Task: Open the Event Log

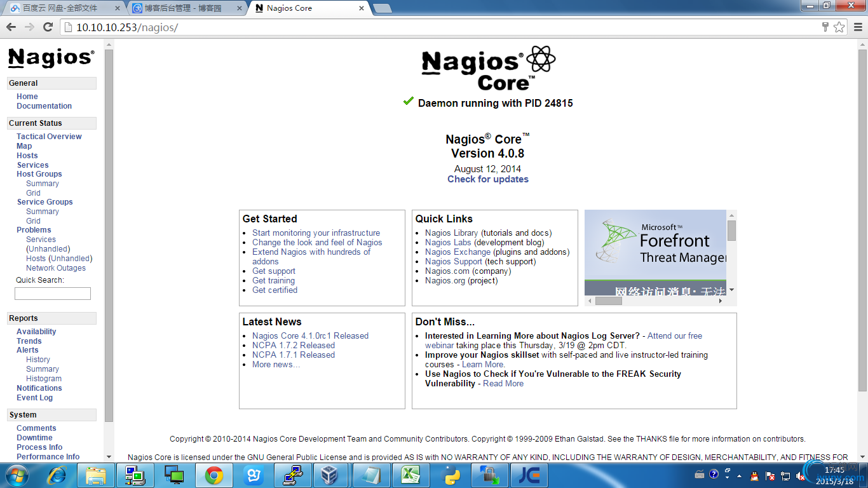Action: tap(35, 398)
